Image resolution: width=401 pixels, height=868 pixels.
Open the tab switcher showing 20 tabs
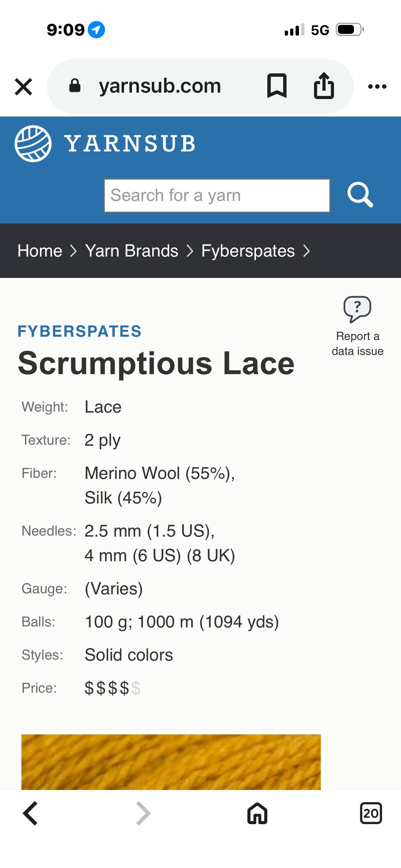coord(371,813)
